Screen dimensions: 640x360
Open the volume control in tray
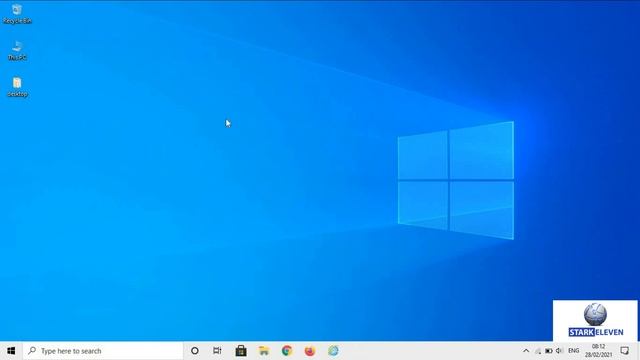(559, 351)
